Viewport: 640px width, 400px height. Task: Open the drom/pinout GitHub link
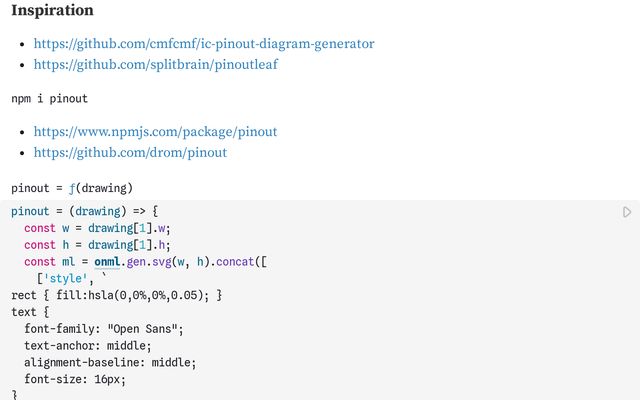coord(130,153)
